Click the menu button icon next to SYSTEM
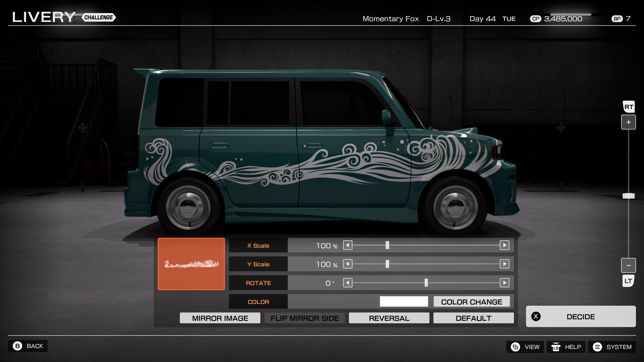This screenshot has width=644, height=362. (597, 347)
